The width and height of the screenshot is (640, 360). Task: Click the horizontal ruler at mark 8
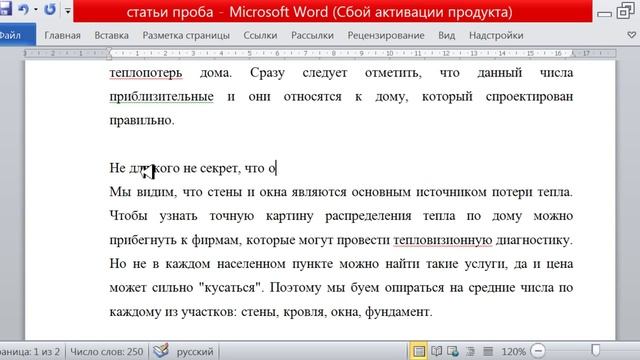tap(333, 53)
